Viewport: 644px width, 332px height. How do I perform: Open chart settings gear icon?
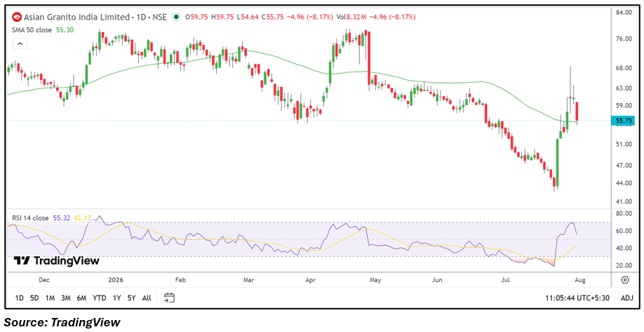coord(625,280)
